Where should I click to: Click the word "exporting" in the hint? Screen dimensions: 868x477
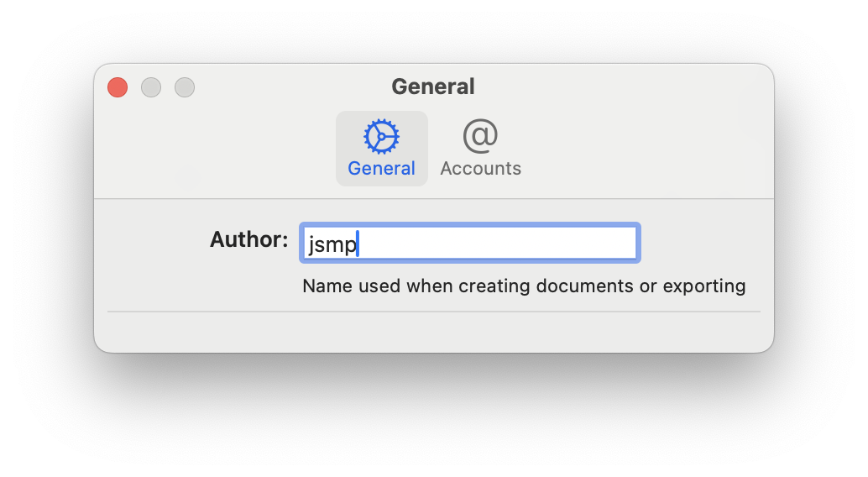[x=704, y=286]
